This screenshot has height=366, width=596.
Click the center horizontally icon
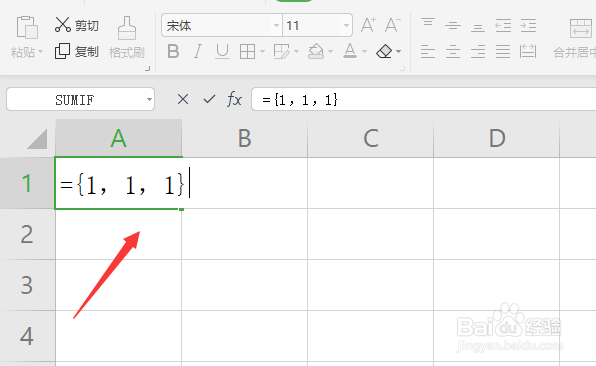point(453,51)
